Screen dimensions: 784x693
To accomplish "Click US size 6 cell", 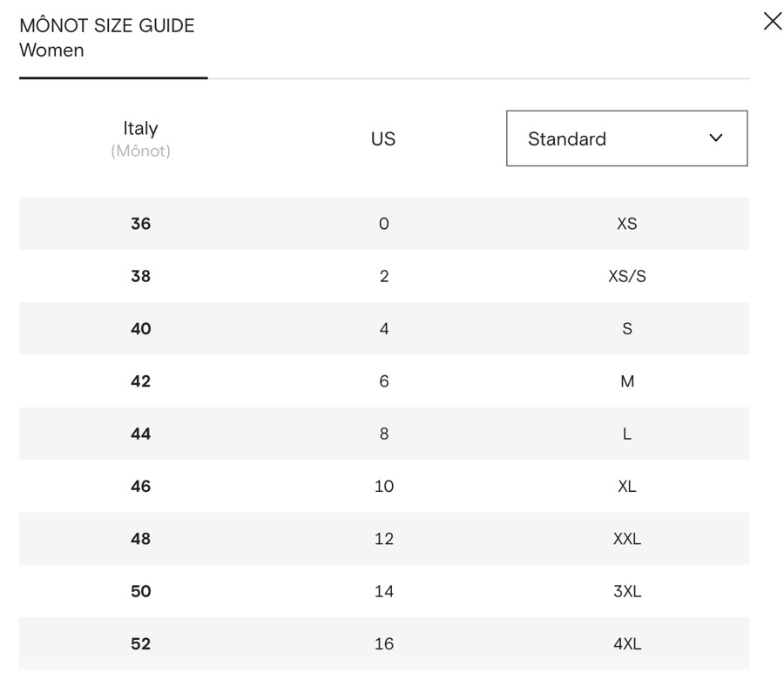I will tap(383, 381).
